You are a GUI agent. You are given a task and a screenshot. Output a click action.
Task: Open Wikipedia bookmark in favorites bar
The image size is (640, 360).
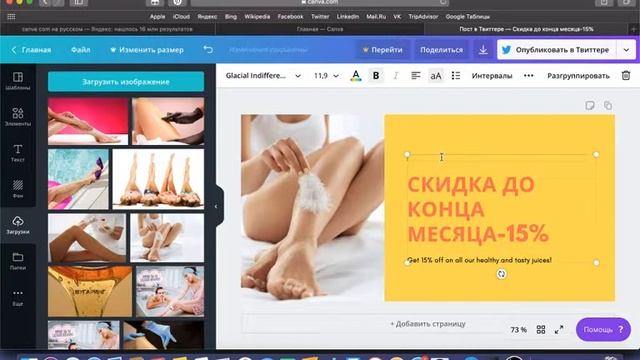point(257,17)
